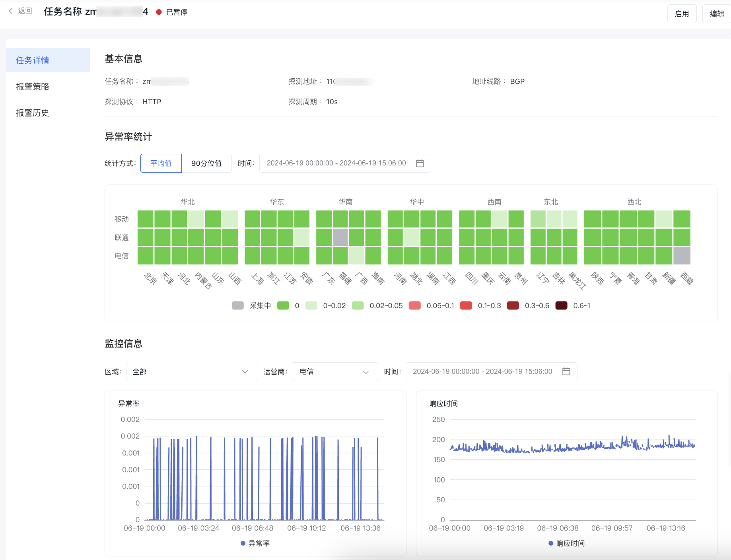Click heatmap cell for 移动 北京
731x560 pixels.
[146, 219]
